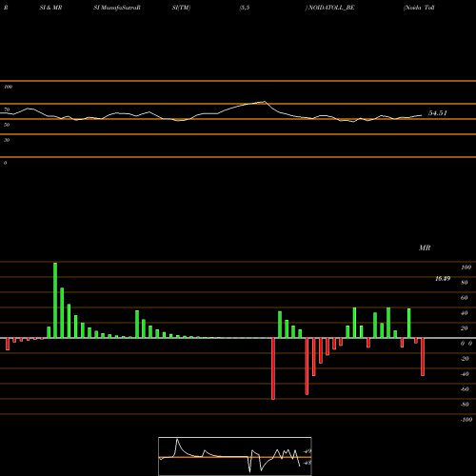Click the RSI axis label 70
This screenshot has width=476, height=476.
[x=7, y=109]
